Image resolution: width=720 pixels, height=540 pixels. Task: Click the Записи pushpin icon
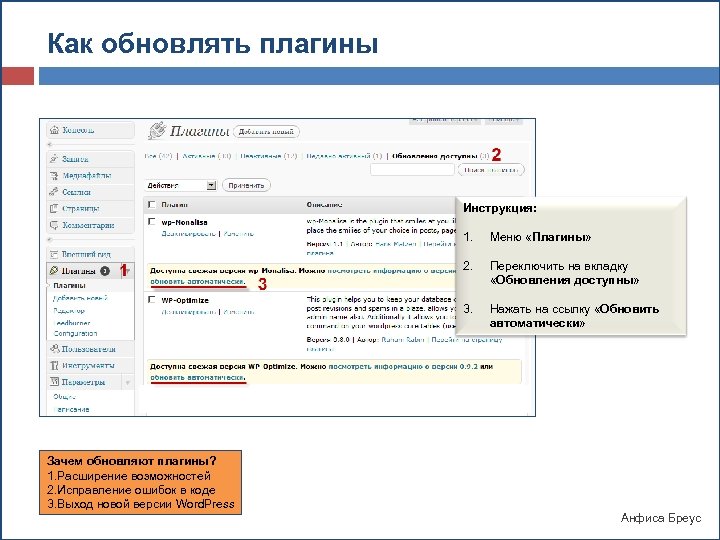(x=54, y=159)
